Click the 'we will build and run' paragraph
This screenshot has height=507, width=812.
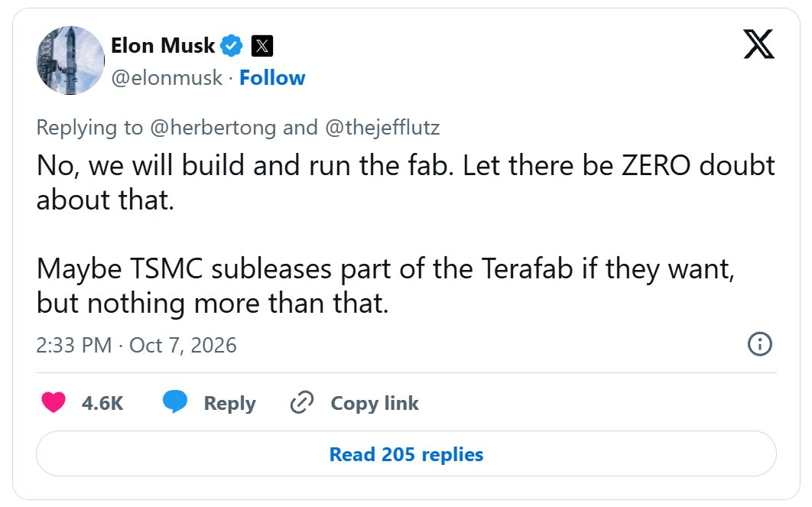405,183
